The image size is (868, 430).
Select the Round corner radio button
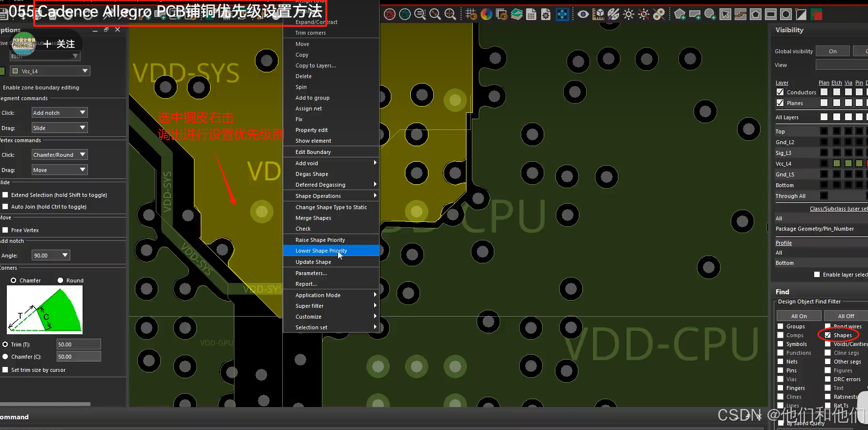point(61,280)
